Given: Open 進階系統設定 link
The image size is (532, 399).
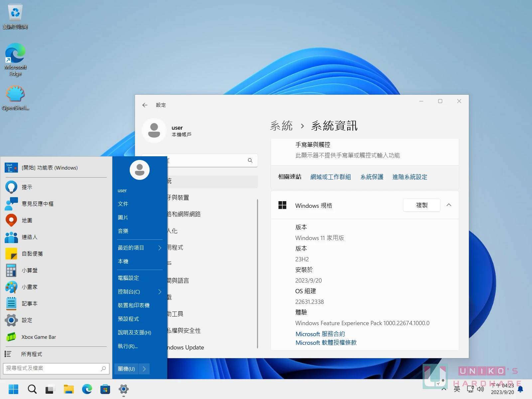Looking at the screenshot, I should [410, 177].
